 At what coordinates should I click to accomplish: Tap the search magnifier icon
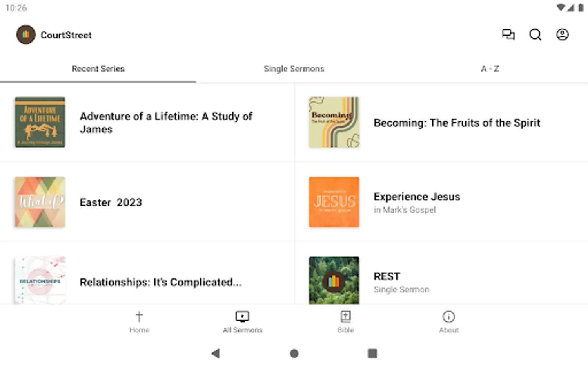535,35
